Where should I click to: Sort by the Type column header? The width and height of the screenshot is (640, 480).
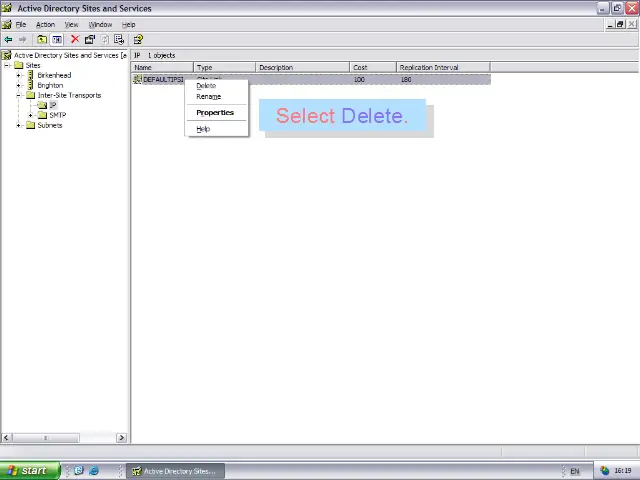[224, 67]
